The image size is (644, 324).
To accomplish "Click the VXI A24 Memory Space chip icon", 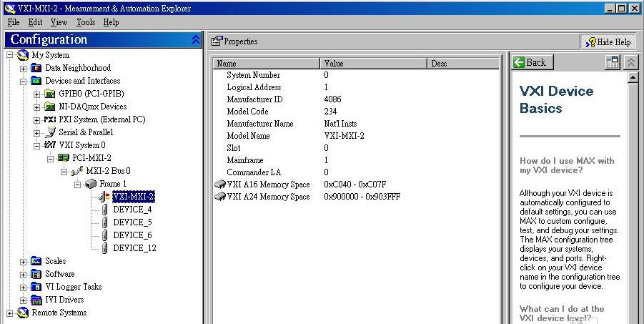I will (220, 197).
